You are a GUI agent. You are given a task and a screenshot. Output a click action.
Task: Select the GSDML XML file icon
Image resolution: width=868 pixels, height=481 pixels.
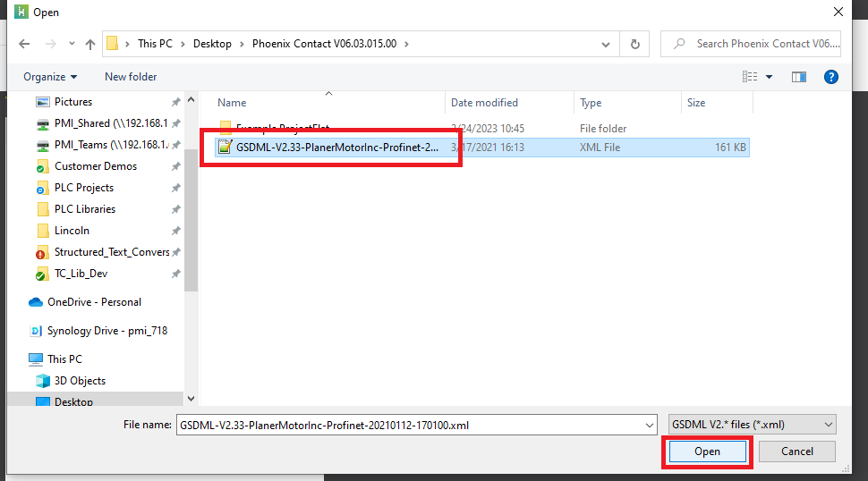[226, 148]
